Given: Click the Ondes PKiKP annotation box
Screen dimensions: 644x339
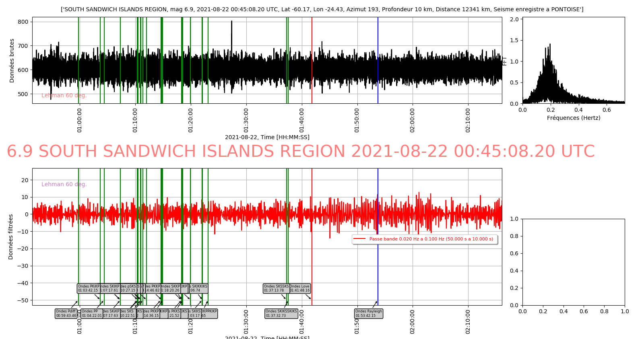Looking at the screenshot, I should (88, 288).
